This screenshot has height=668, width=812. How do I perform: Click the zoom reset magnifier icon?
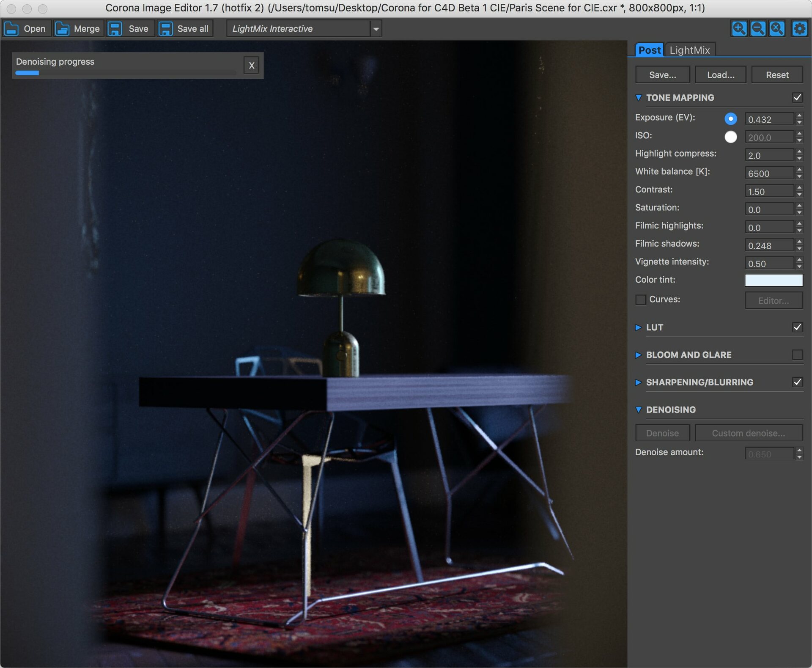[x=777, y=29]
